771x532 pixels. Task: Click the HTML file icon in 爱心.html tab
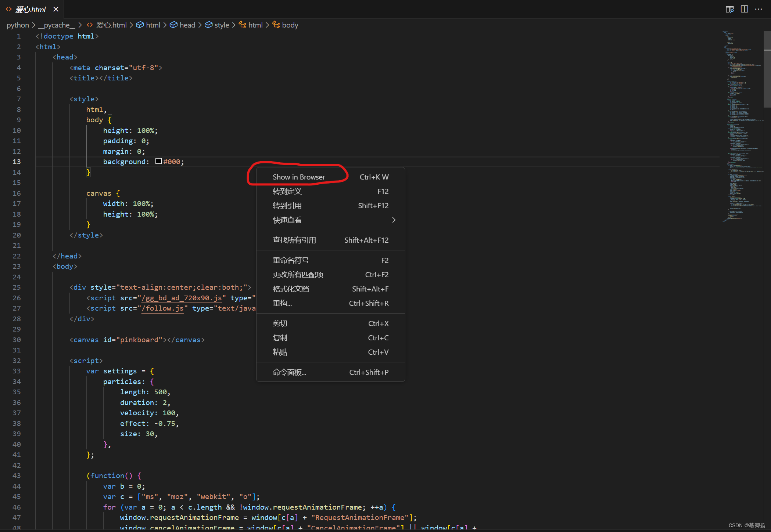click(9, 9)
